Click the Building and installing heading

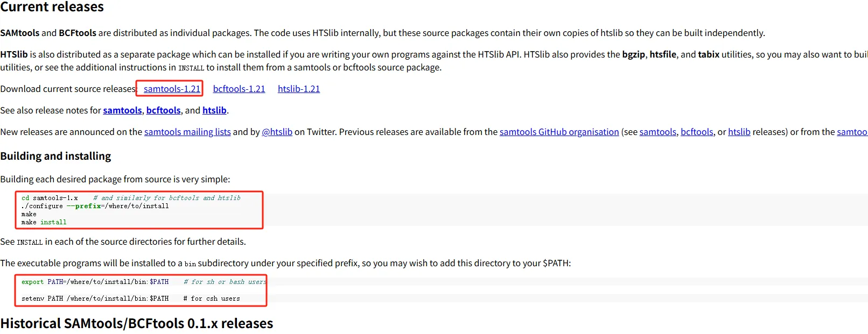(x=55, y=156)
